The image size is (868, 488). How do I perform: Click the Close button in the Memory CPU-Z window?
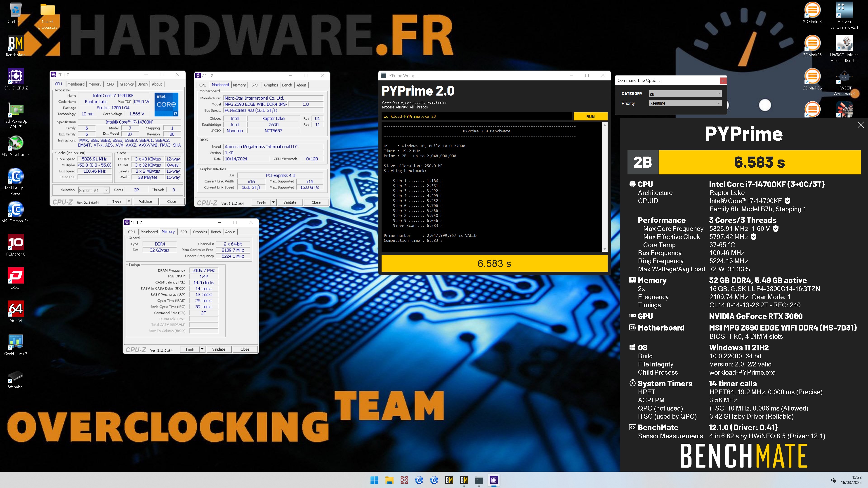coord(245,349)
